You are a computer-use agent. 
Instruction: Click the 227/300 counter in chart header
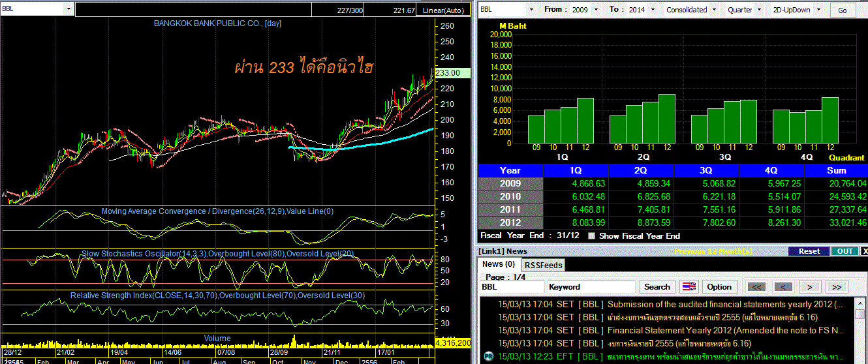(350, 10)
